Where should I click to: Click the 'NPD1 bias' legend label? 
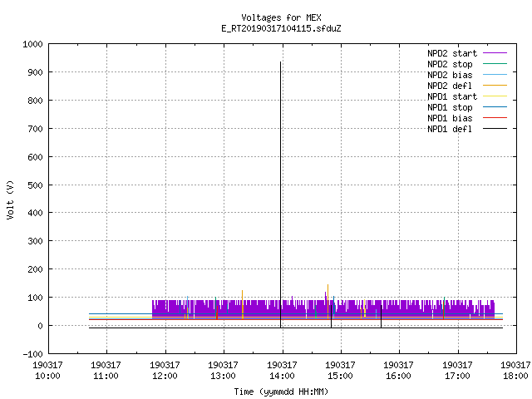450,118
